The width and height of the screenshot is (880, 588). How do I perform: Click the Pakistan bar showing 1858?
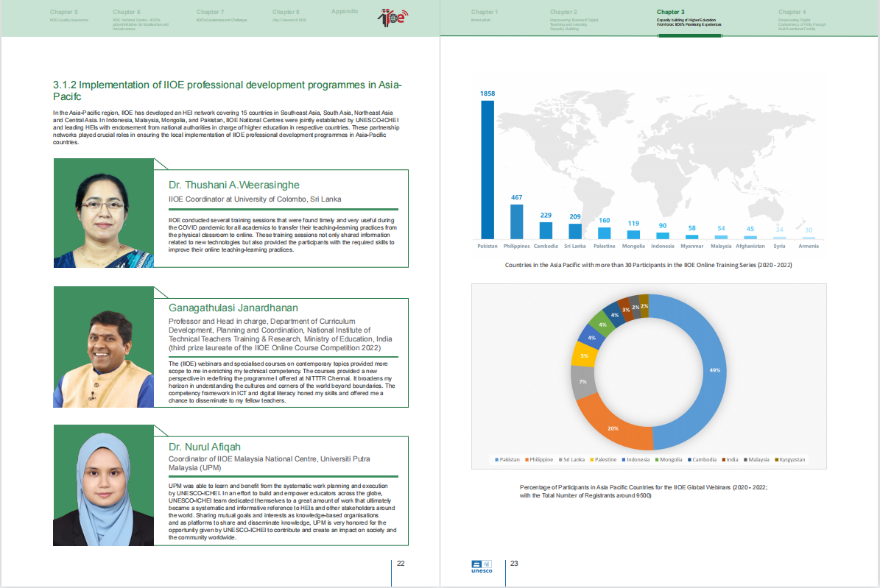tap(487, 169)
